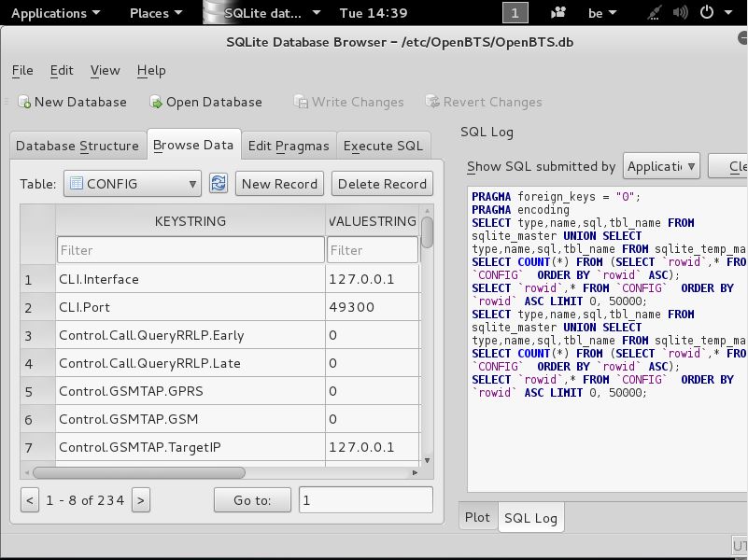Select the Control.Call.QueryRRLP.Late cell
748x560 pixels.
[x=191, y=363]
